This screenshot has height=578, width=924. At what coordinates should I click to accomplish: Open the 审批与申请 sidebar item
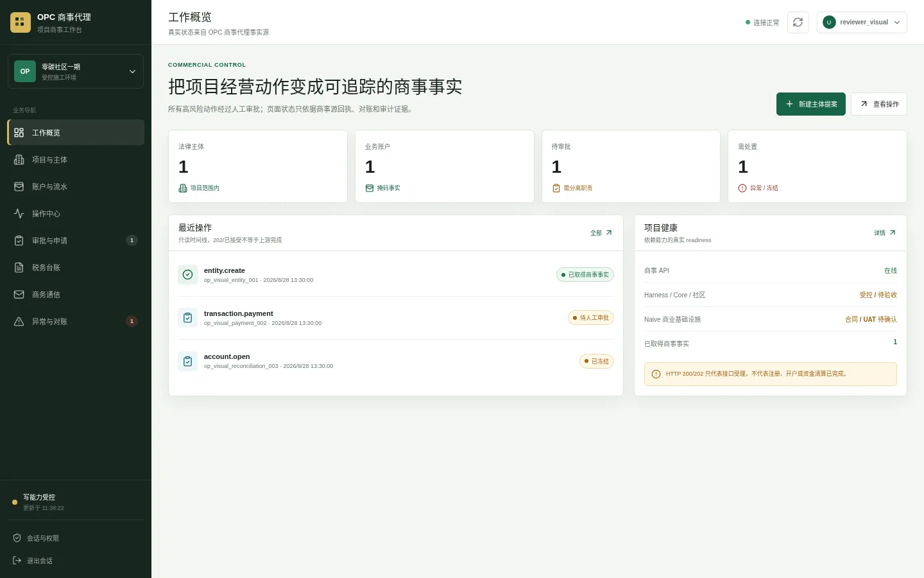[76, 240]
